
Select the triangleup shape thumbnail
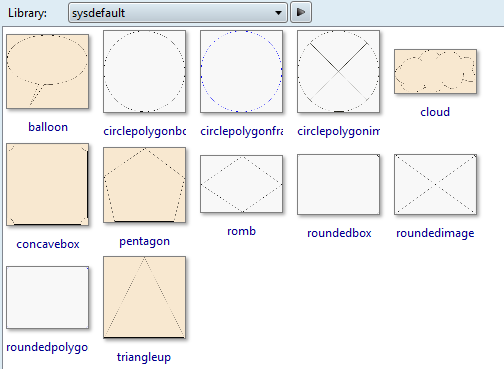144,297
